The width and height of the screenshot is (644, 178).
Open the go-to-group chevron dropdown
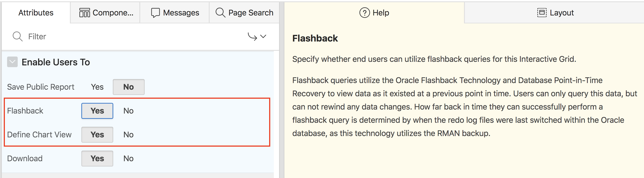click(263, 36)
